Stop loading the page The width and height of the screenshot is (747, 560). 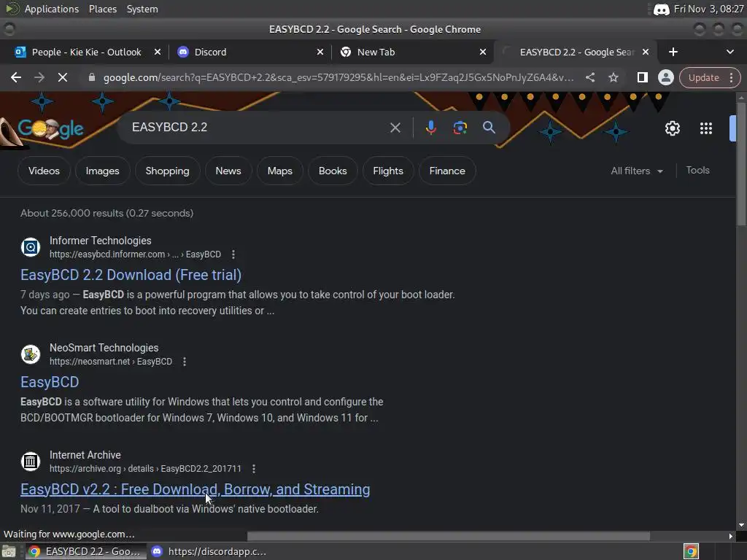coord(63,77)
